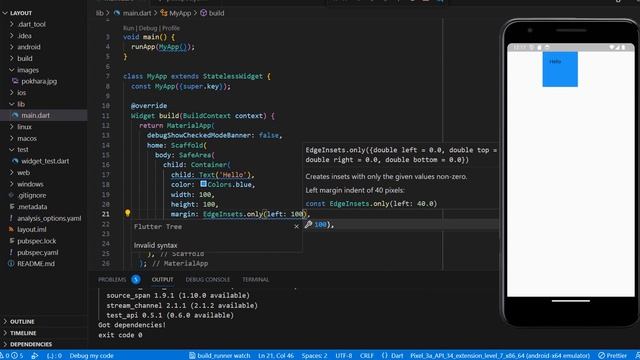The height and width of the screenshot is (360, 640).
Task: Click the ports indicator showing 0 in status bar
Action: 55,356
